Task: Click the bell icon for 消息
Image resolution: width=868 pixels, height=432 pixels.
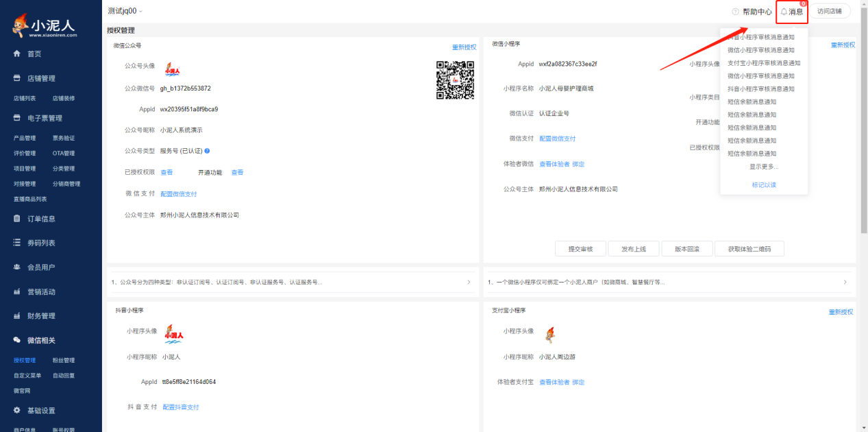Action: point(784,12)
